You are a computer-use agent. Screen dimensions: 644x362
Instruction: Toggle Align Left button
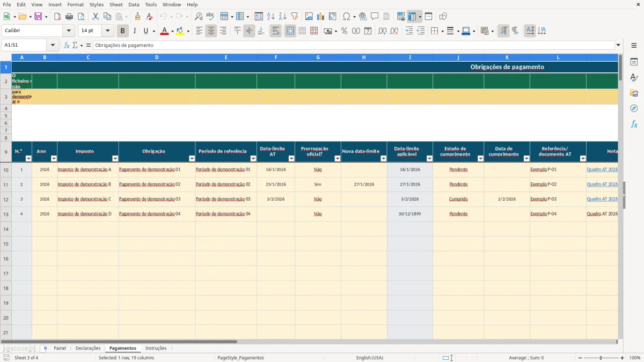coord(199,31)
